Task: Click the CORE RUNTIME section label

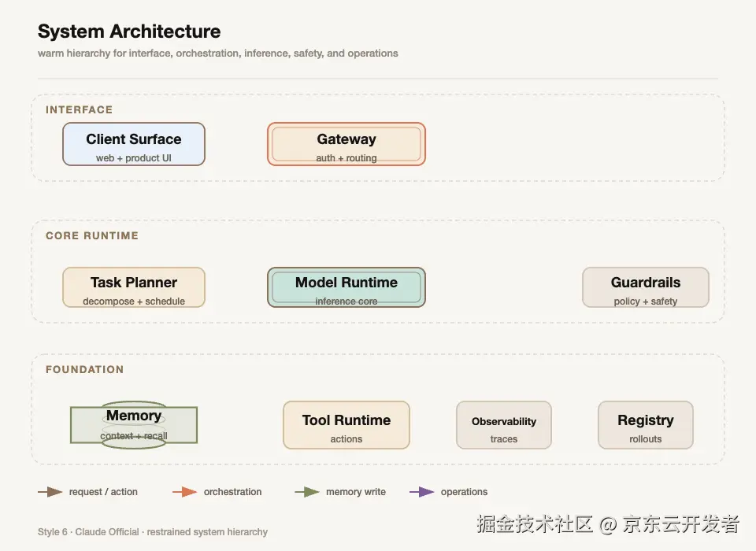Action: tap(92, 235)
